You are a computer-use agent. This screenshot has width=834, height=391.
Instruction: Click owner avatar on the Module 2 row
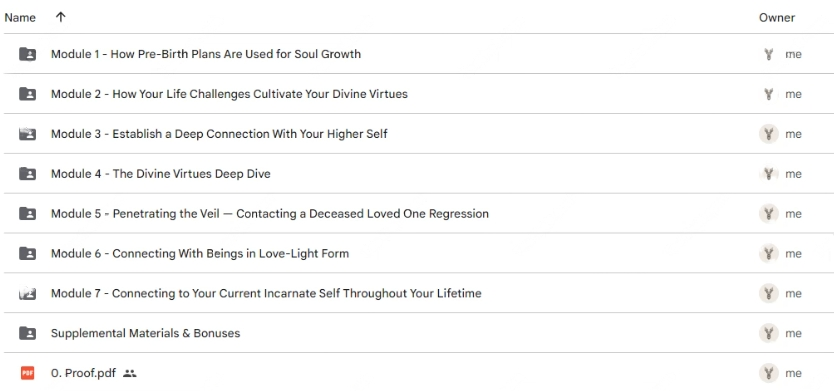point(768,94)
